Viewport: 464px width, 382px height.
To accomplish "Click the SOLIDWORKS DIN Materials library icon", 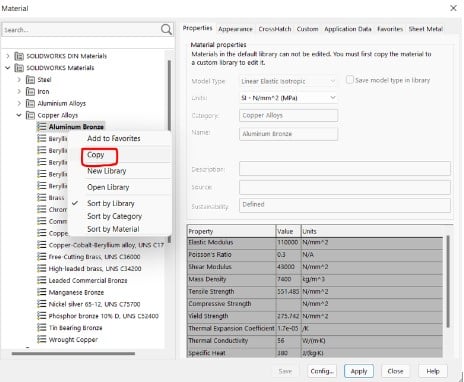I will 19,56.
